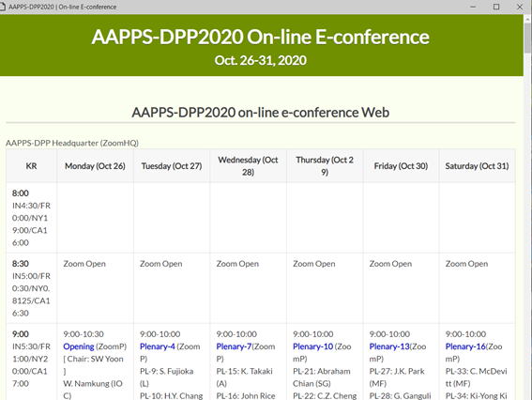Screen dimensions: 532x400
Task: Click the Saturday (Oct 31) column header
Action: pos(477,166)
